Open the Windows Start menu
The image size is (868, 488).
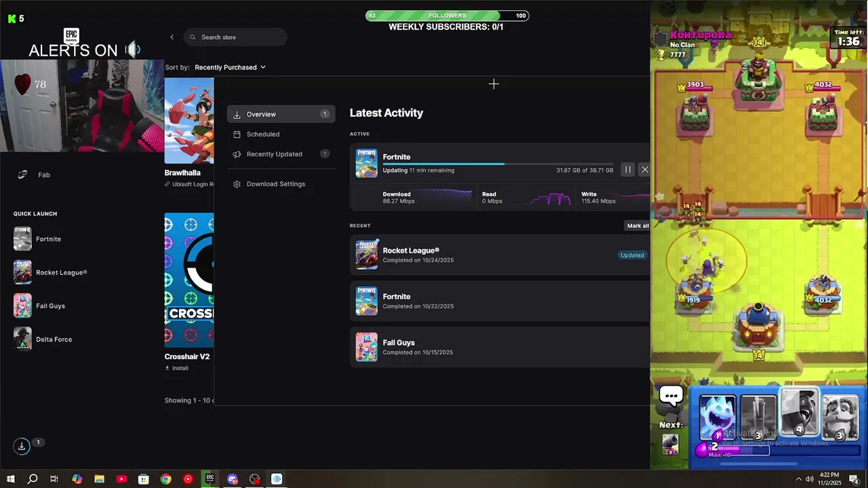(x=11, y=479)
